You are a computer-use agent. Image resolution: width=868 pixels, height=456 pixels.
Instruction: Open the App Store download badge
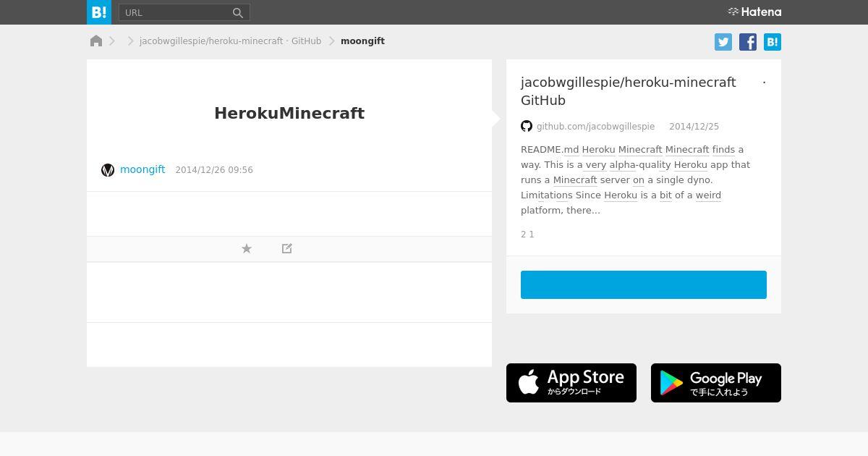571,383
